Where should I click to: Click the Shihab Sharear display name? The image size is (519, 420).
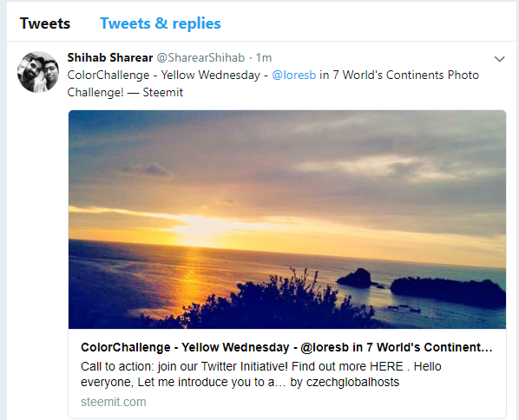[x=110, y=57]
